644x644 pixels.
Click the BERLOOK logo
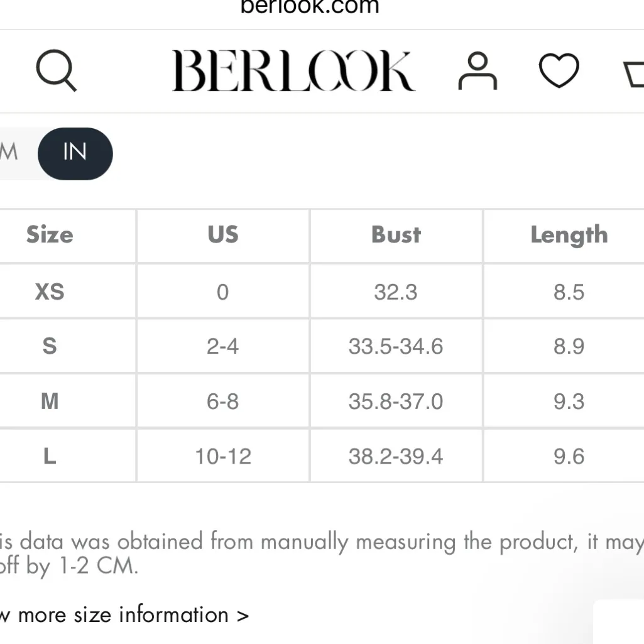click(x=293, y=70)
